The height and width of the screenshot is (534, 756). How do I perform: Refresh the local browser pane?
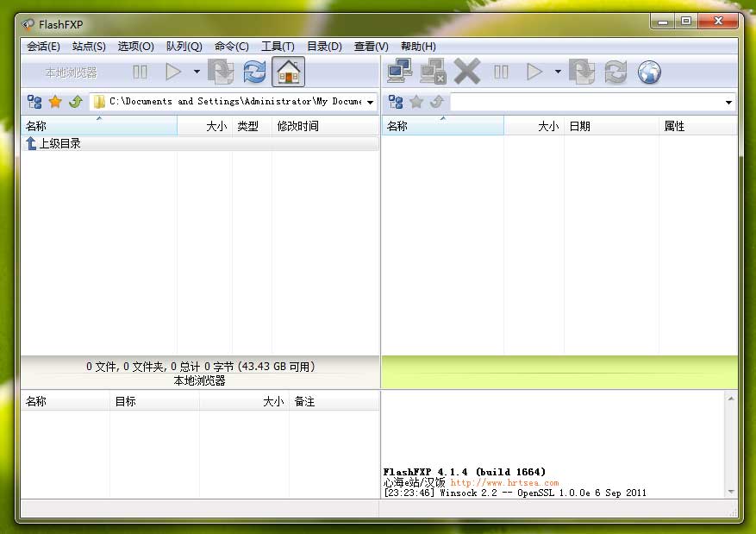tap(254, 72)
